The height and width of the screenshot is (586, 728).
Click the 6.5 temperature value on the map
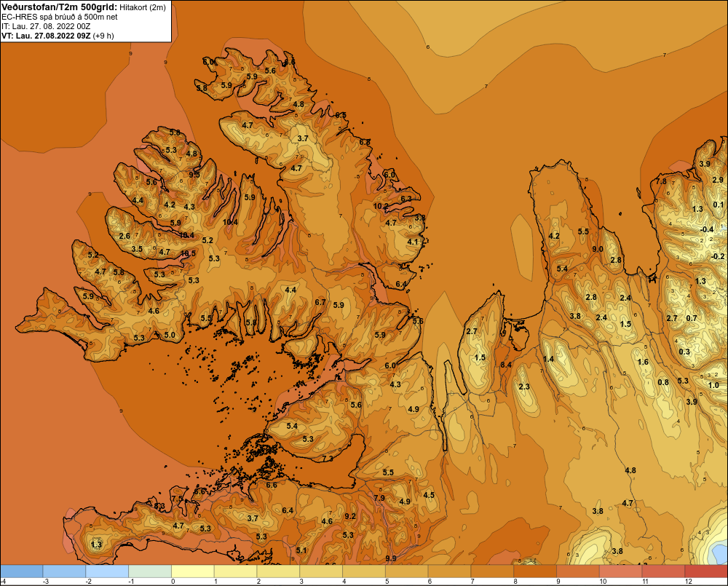pyautogui.click(x=340, y=115)
